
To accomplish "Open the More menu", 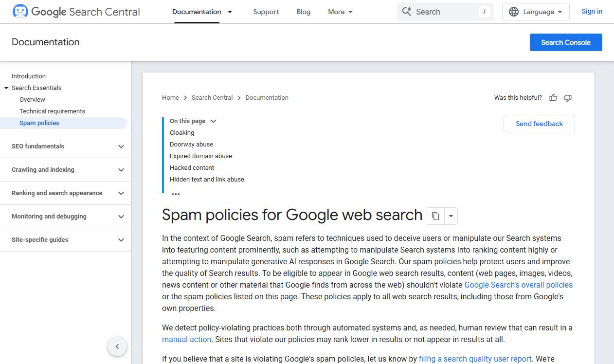I will click(341, 12).
